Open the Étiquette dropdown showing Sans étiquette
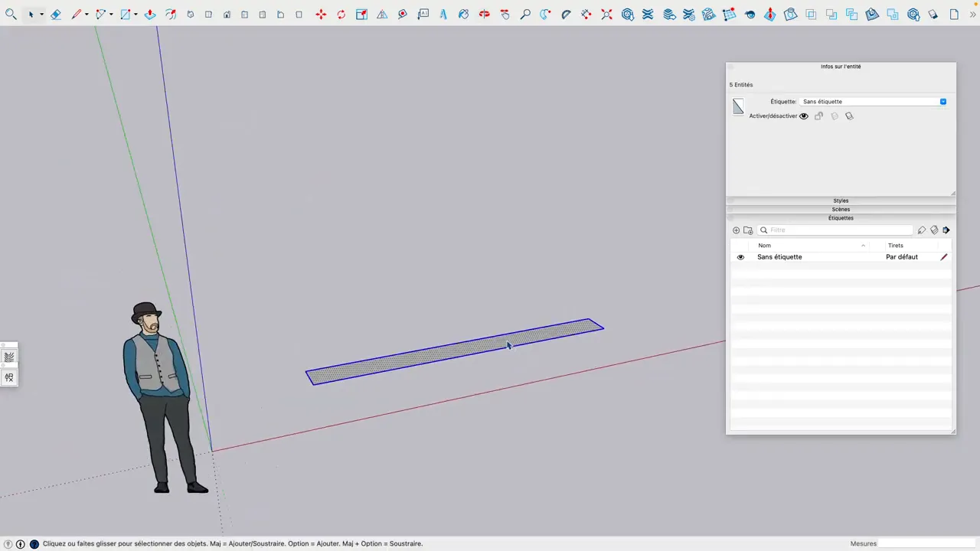 (x=942, y=101)
